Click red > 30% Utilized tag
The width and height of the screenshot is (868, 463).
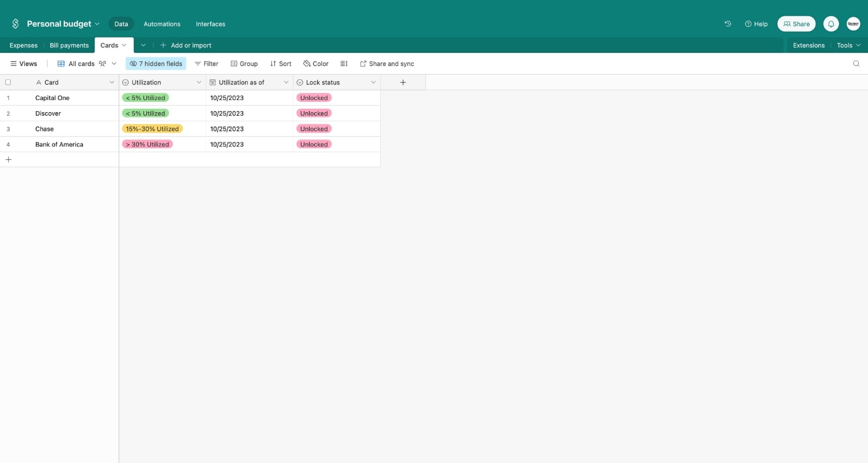click(148, 145)
